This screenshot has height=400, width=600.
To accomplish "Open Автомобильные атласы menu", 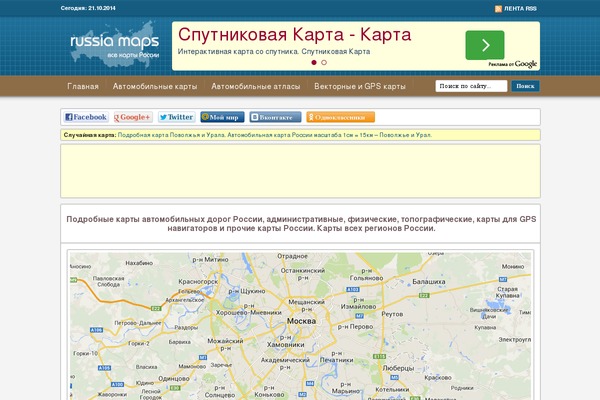I will point(256,87).
